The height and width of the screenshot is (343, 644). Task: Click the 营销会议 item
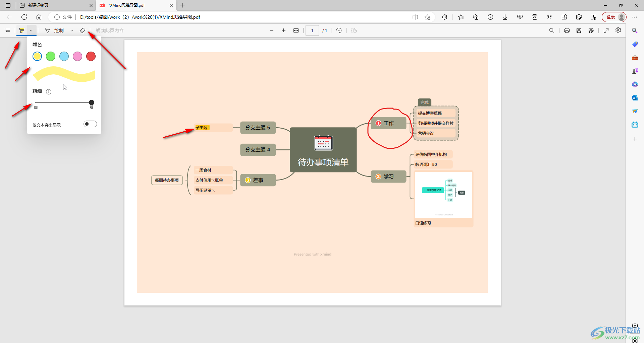[435, 133]
